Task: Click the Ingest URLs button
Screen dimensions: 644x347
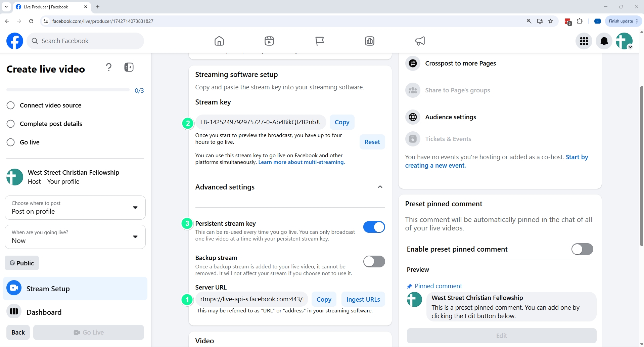Action: (363, 299)
